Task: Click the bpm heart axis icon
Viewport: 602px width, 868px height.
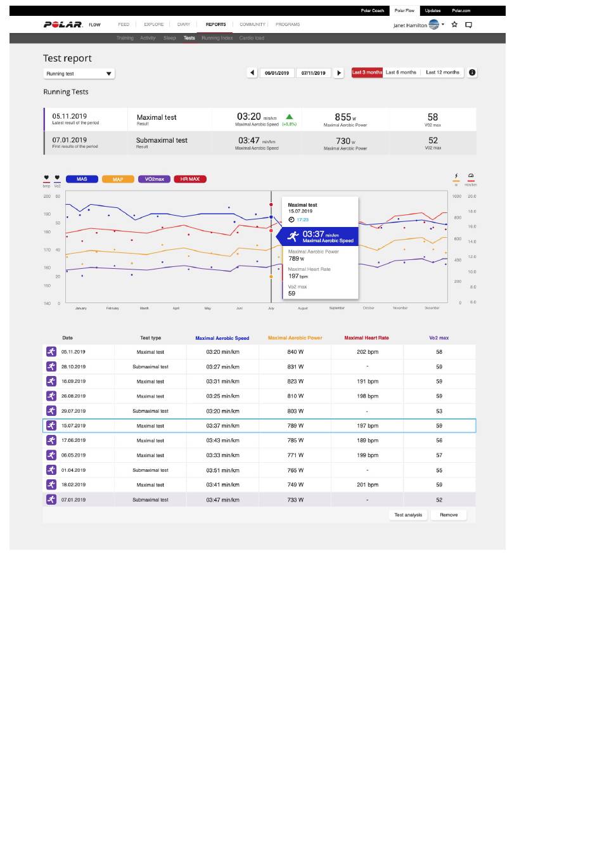Action: tap(46, 178)
